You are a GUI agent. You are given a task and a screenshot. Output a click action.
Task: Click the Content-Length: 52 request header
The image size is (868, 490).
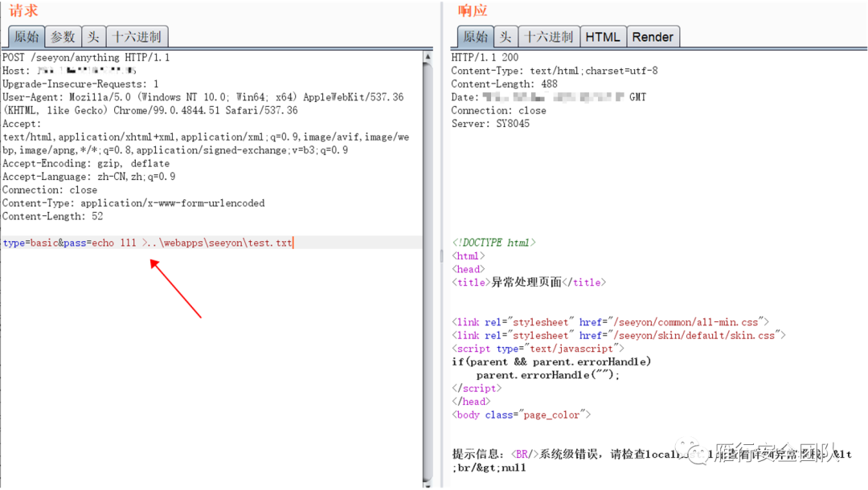pyautogui.click(x=52, y=217)
